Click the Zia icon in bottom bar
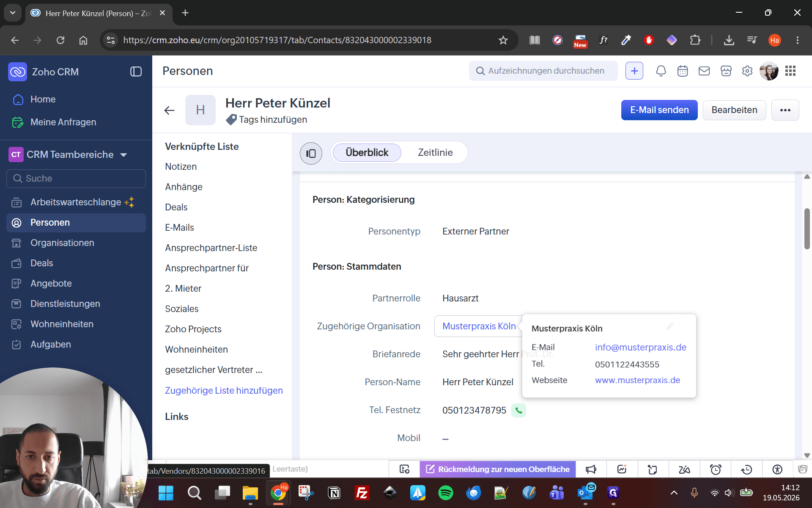 pos(684,469)
